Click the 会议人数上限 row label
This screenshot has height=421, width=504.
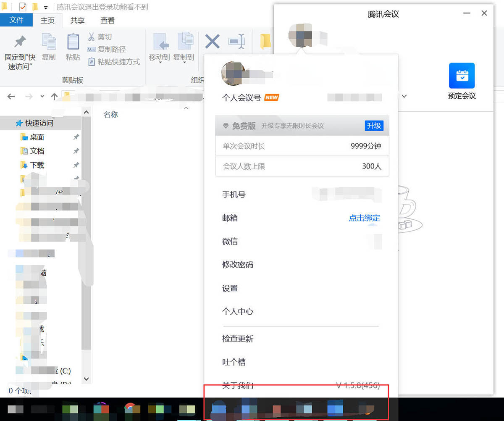coord(244,166)
